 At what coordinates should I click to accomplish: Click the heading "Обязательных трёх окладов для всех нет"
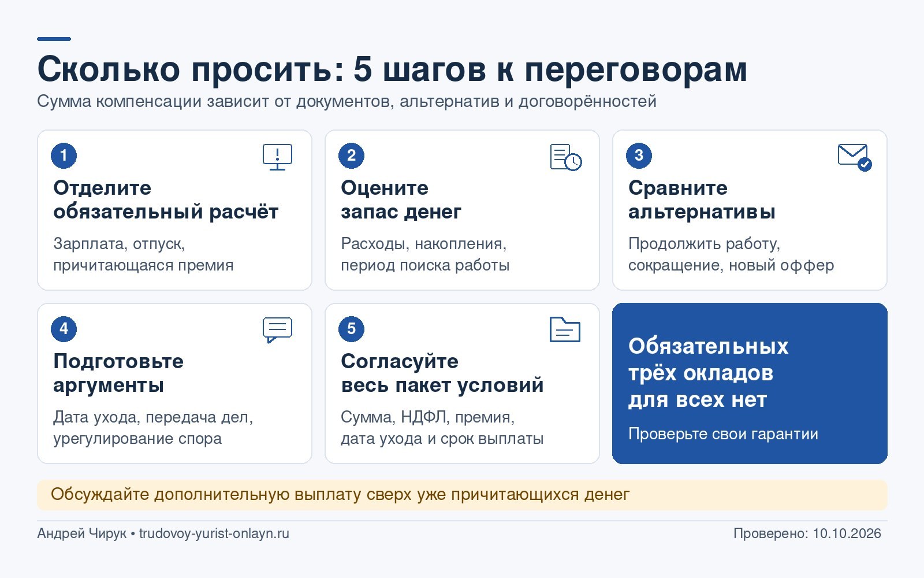(x=708, y=373)
